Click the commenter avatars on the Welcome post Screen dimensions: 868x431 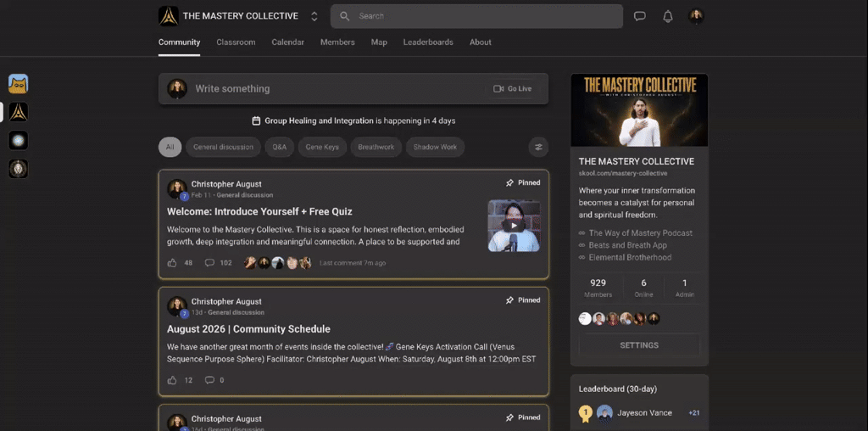(278, 263)
